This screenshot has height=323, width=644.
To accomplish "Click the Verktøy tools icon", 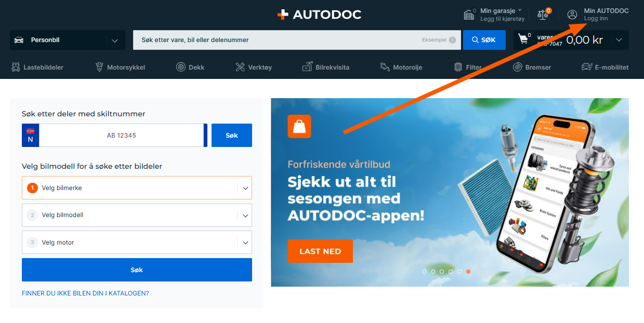I will [x=240, y=67].
